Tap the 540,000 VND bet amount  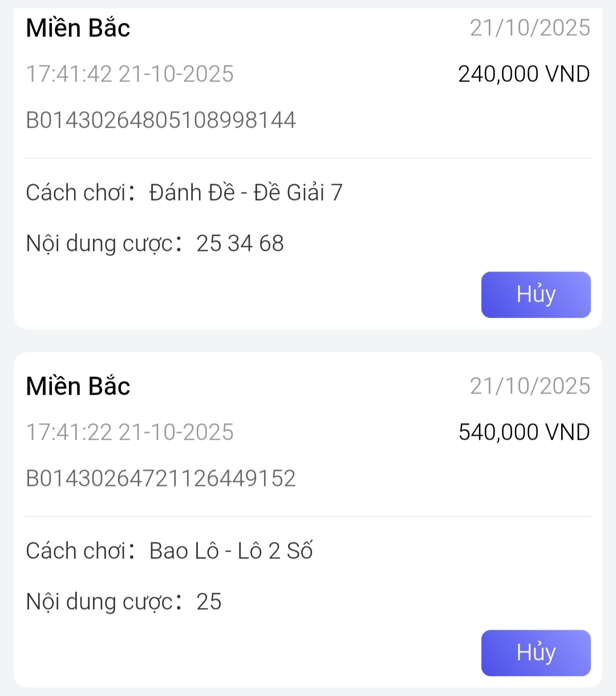[x=524, y=432]
